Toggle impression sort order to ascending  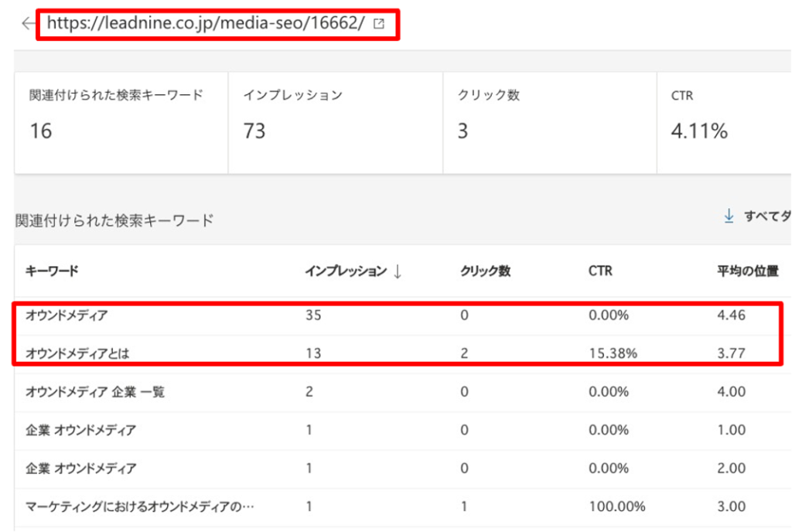point(396,271)
